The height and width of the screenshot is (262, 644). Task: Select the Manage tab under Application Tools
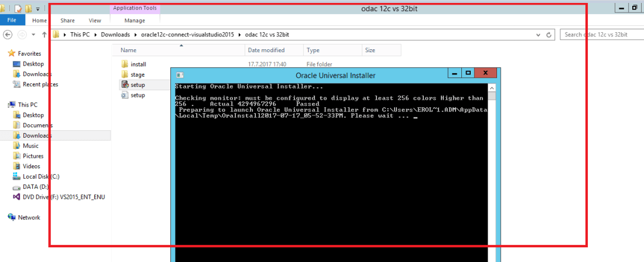[135, 20]
